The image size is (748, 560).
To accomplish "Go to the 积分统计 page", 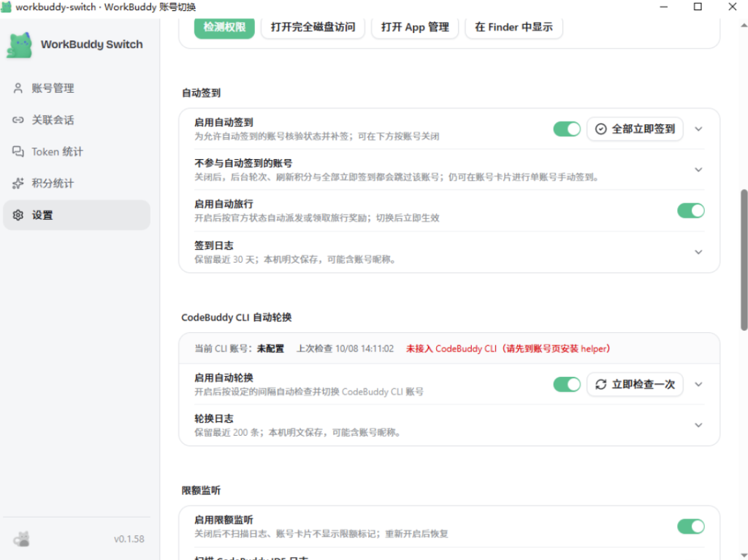I will [x=76, y=184].
